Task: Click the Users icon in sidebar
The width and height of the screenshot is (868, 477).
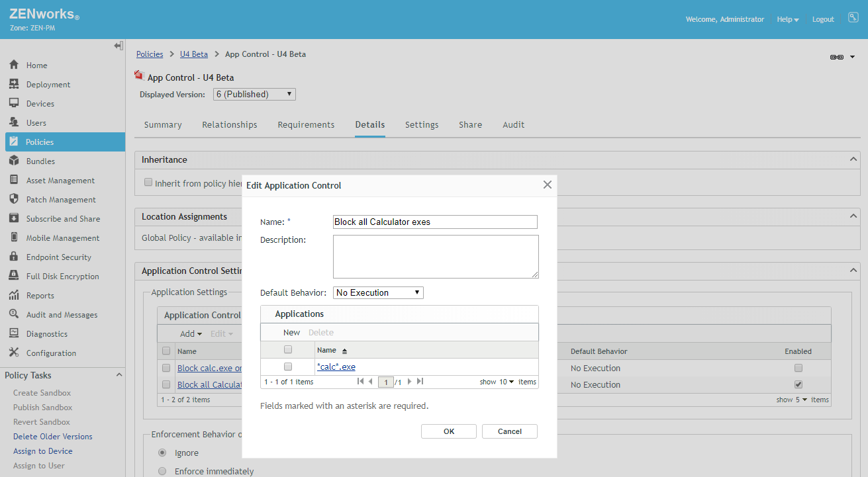Action: point(13,122)
